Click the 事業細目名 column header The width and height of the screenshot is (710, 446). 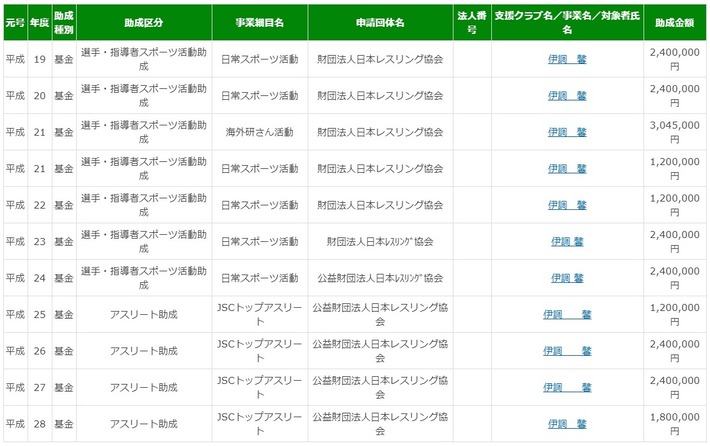260,23
